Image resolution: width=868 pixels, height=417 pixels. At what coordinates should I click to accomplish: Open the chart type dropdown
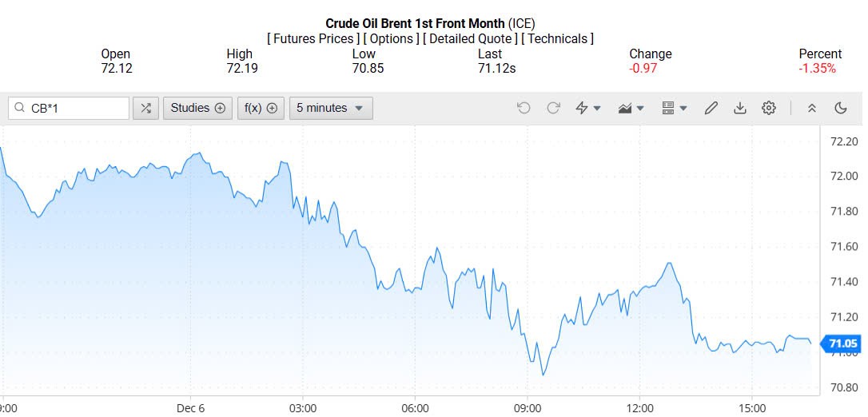pyautogui.click(x=631, y=108)
